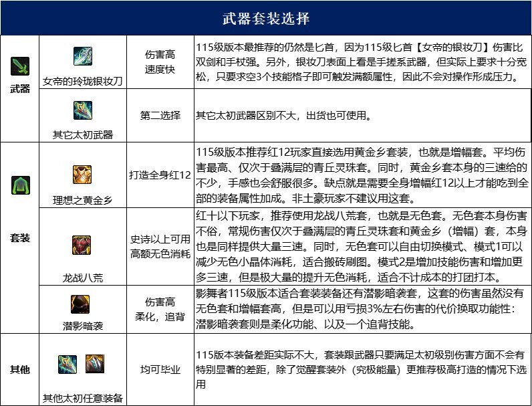Viewport: 532px width, 406px height.
Task: Click the 女帝的玲珑银妆刀 dagger icon
Action: [83, 56]
